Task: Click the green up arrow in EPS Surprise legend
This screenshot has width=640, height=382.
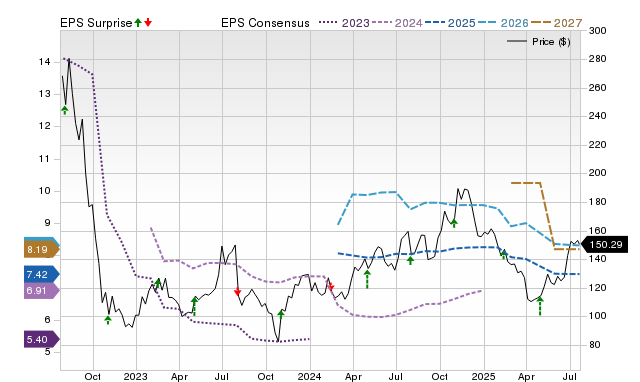Action: (x=138, y=22)
